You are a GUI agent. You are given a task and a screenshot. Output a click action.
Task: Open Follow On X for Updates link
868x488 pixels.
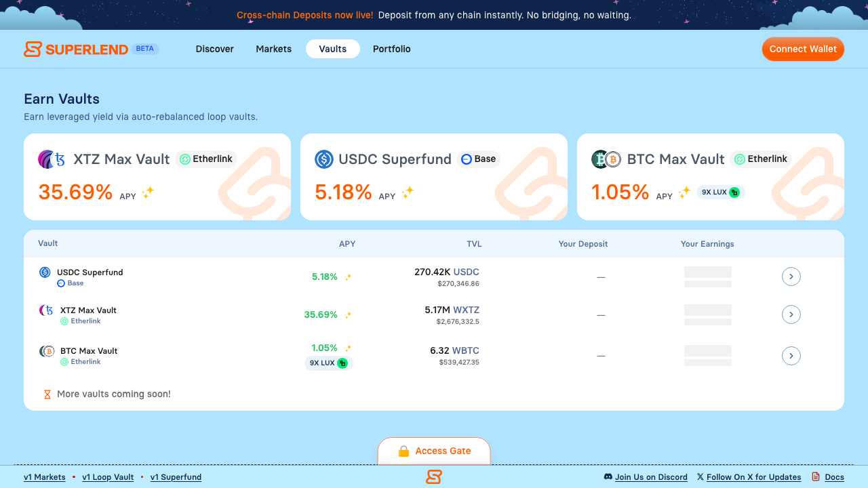[x=753, y=477]
